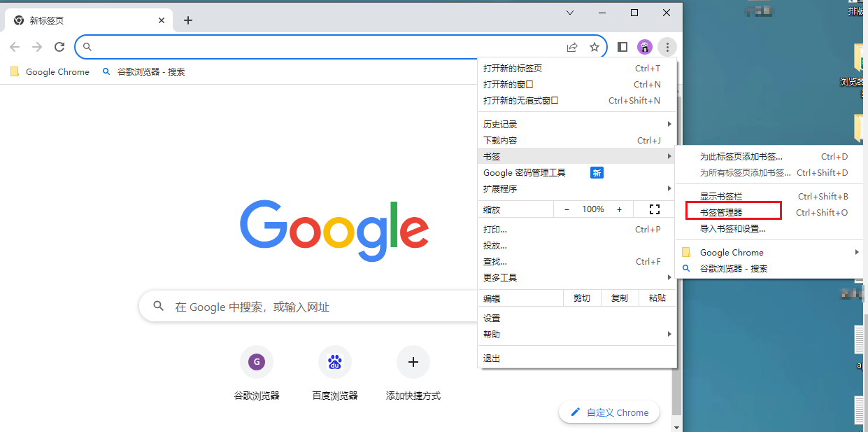Open 谷歌浏览器 shortcut tile
The image size is (868, 432).
[x=257, y=373]
